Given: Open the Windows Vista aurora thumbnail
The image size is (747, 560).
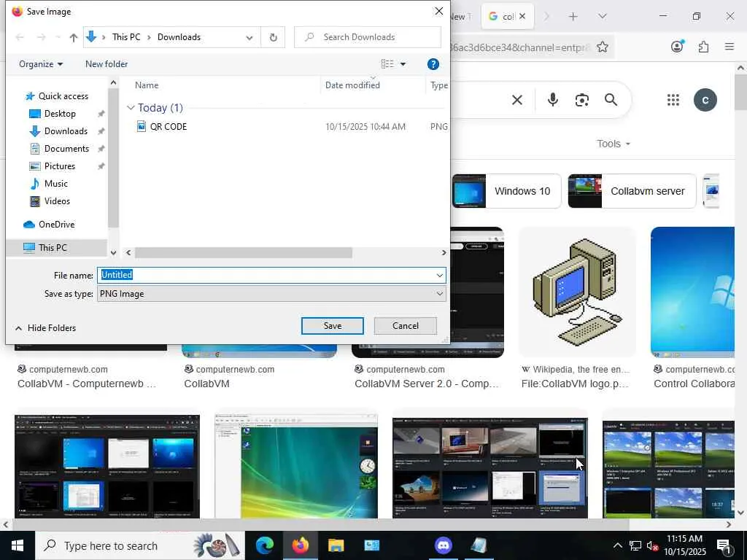Looking at the screenshot, I should click(296, 466).
